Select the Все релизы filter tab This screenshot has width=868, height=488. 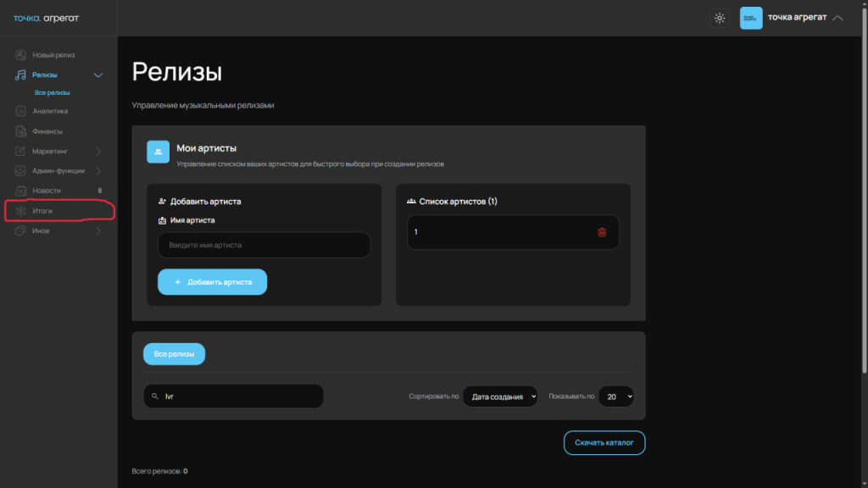pyautogui.click(x=174, y=353)
